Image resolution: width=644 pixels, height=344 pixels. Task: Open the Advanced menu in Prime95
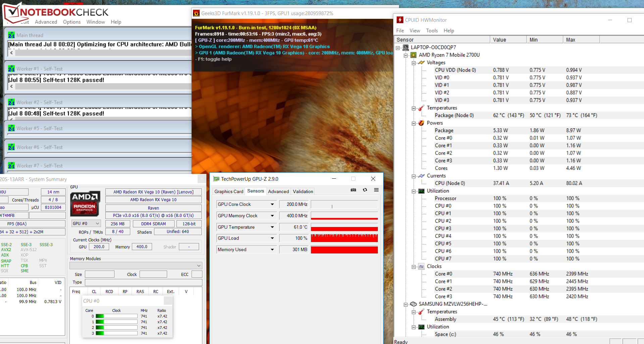(46, 22)
